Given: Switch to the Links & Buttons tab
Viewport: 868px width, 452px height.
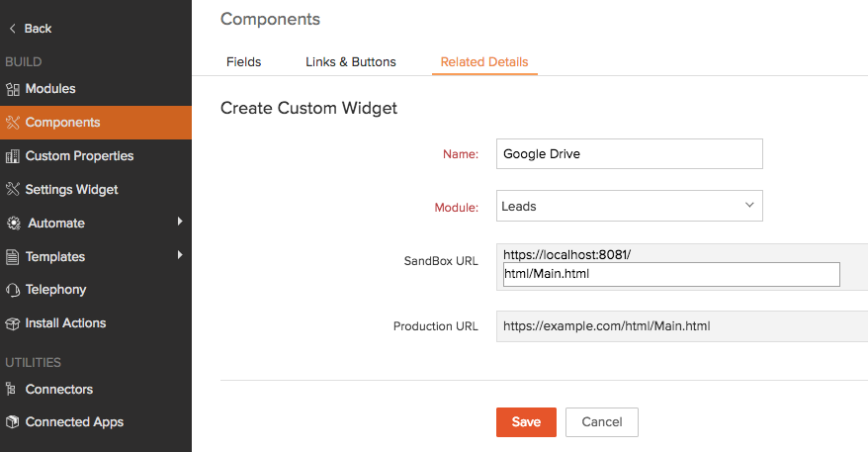Looking at the screenshot, I should coord(350,61).
